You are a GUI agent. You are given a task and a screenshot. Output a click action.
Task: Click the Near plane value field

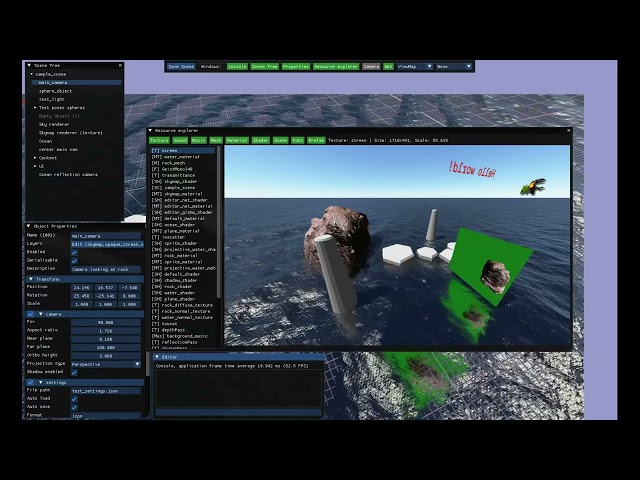pos(106,339)
